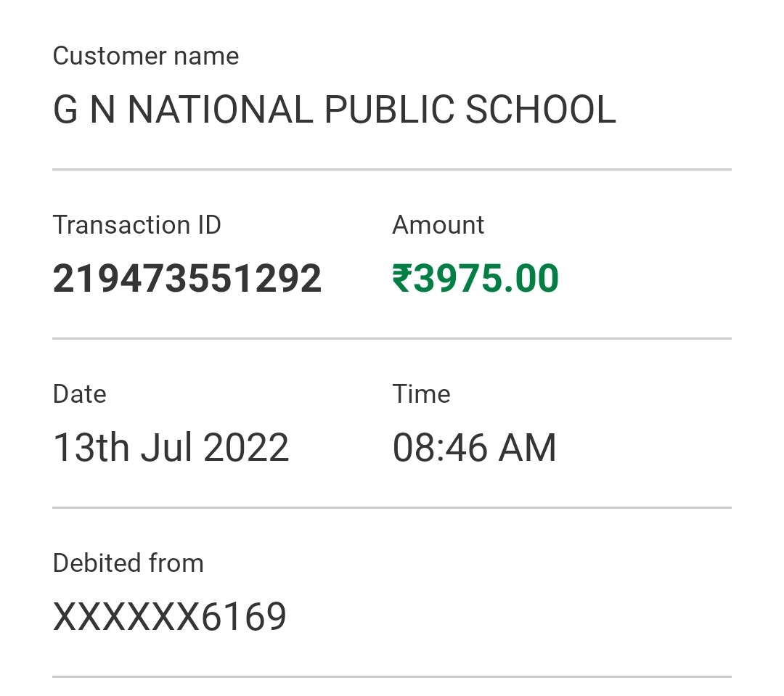784x696 pixels.
Task: Tap the green ₹3975.00 amount
Action: [x=475, y=279]
